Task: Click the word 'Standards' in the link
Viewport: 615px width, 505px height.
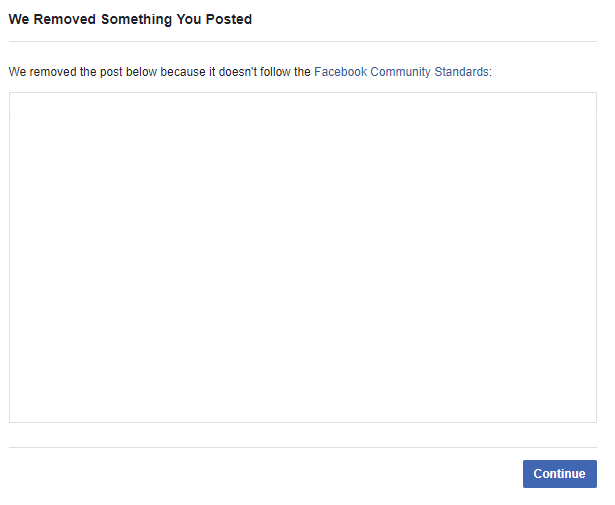Action: tap(461, 72)
